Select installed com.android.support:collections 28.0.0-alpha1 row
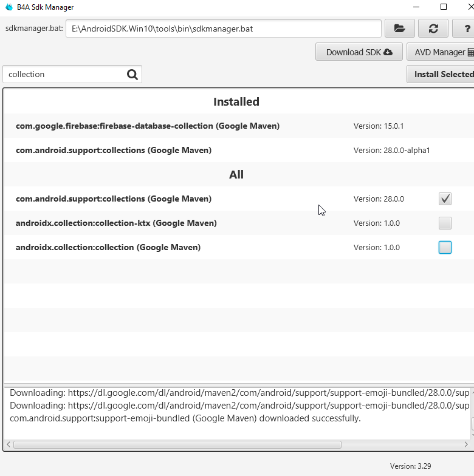Image resolution: width=474 pixels, height=476 pixels. coord(239,151)
